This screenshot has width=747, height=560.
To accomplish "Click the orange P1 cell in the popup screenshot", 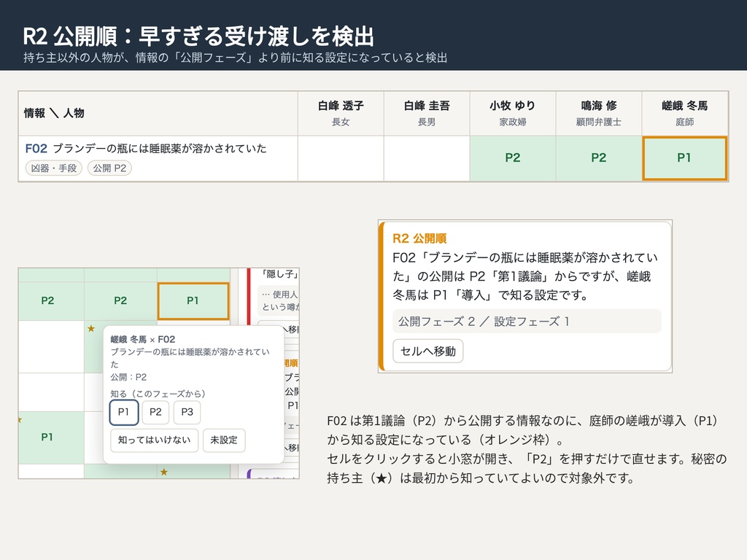I will tap(193, 301).
